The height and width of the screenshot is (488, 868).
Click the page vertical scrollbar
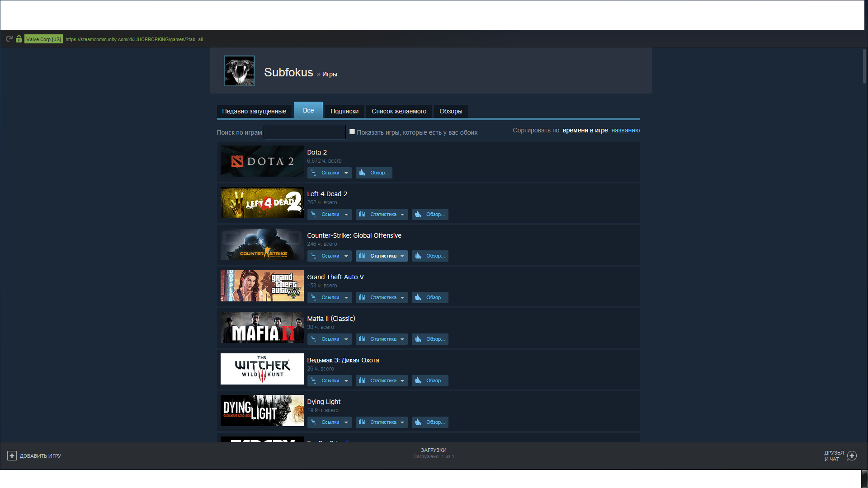coord(864,66)
